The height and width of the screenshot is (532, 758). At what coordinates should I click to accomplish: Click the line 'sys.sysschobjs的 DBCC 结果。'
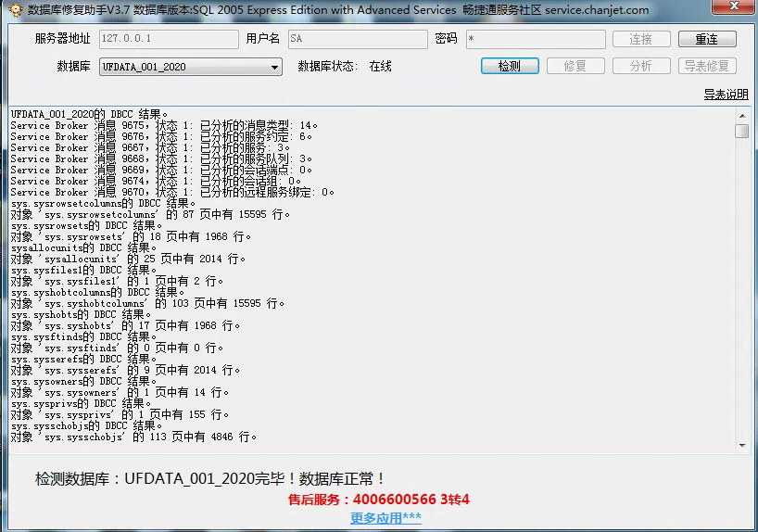pos(86,425)
